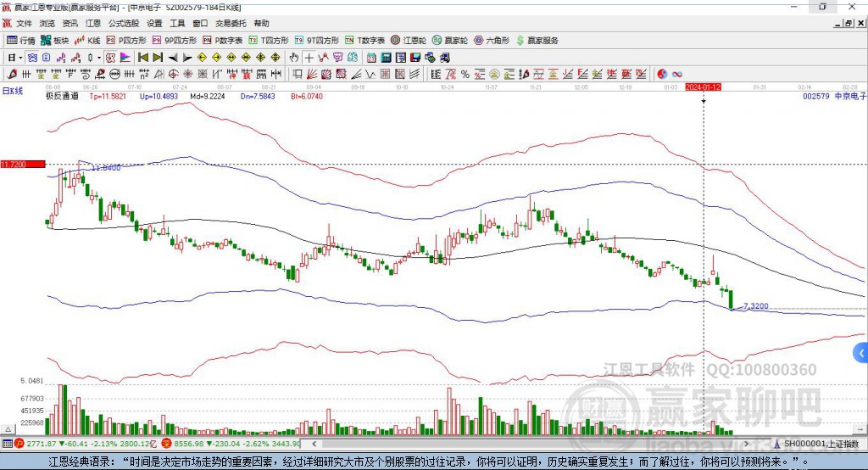868x470 pixels.
Task: Click the Tp=11.5821 indicator value
Action: coord(108,96)
